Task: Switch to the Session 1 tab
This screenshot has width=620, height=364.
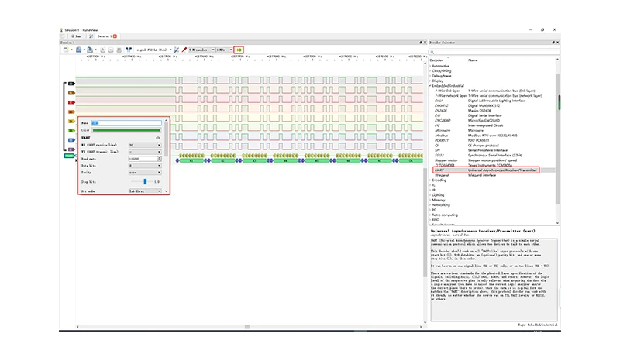Action: (104, 36)
